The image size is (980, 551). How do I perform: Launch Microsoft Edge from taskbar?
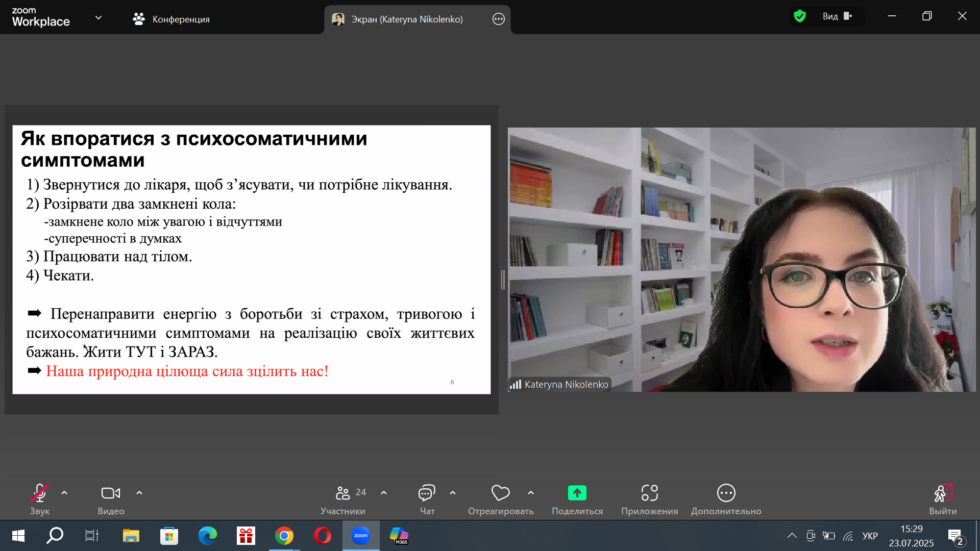(208, 536)
